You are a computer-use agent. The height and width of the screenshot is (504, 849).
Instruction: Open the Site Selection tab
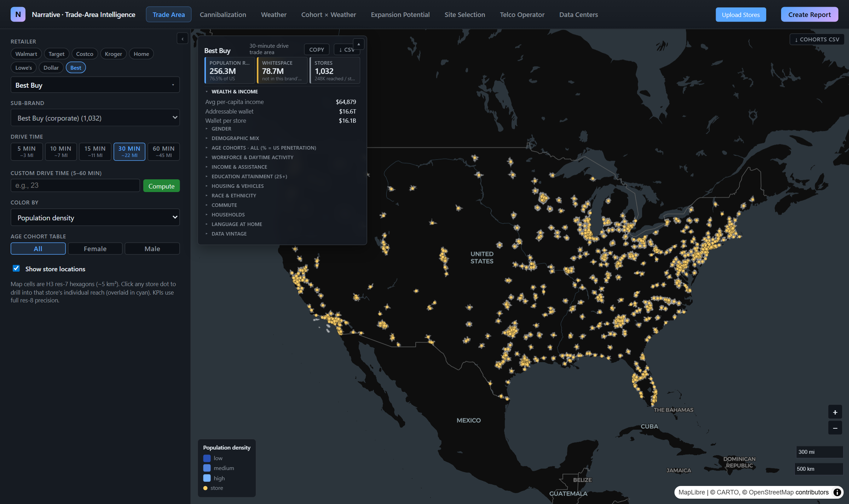[x=465, y=15]
